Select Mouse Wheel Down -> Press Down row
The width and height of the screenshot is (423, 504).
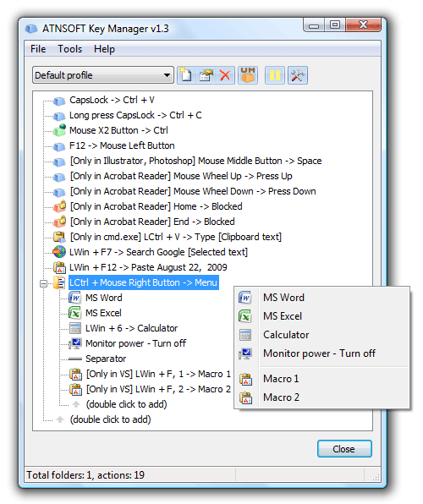tap(193, 191)
